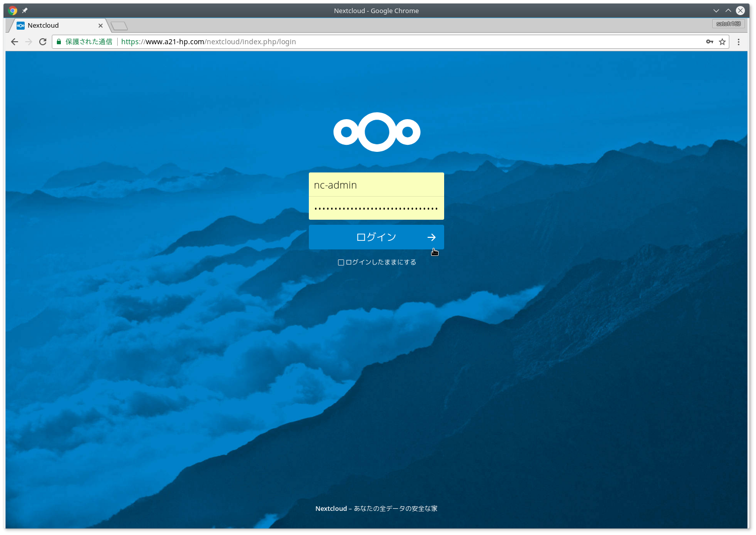756x535 pixels.
Task: Open the saved password key icon
Action: tap(710, 42)
